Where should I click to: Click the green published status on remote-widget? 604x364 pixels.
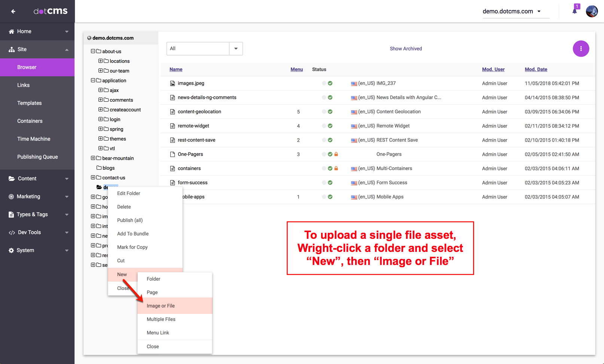pos(330,126)
